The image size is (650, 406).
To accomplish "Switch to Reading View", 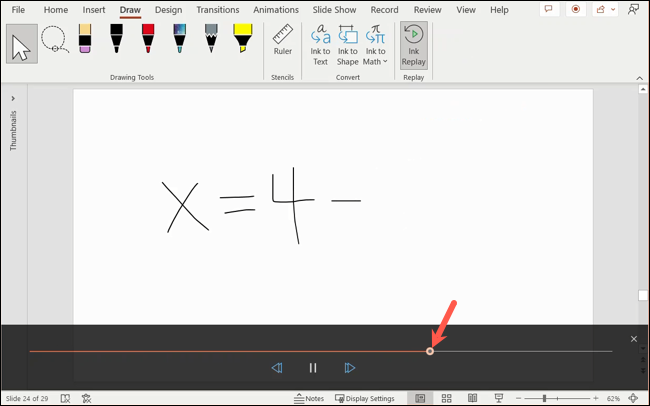I will 473,399.
